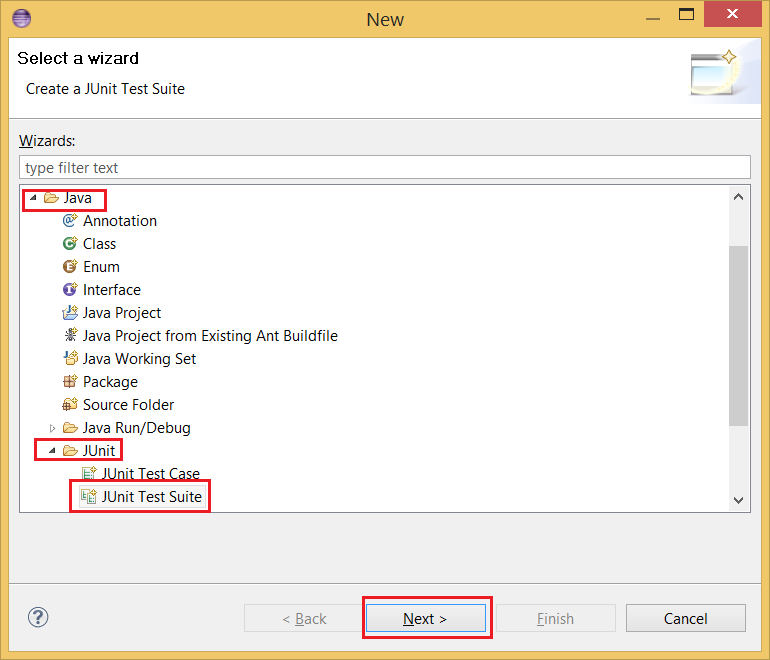Click the Annotation wizard icon
Screen dimensions: 770x660
[70, 220]
